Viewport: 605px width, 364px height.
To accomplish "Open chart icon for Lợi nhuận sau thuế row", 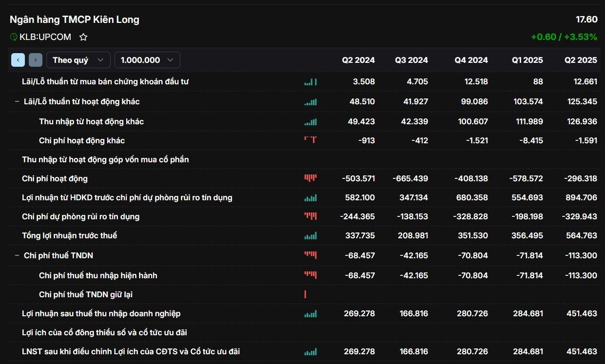I will [x=311, y=314].
